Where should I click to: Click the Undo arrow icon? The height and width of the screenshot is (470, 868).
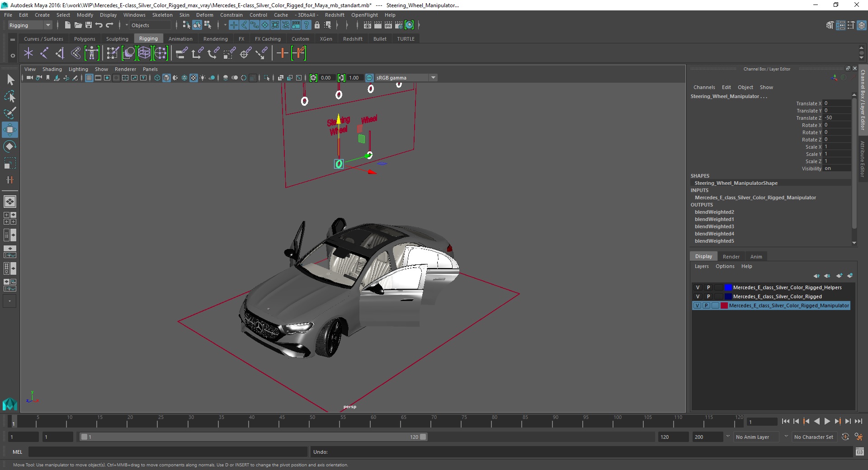[99, 25]
